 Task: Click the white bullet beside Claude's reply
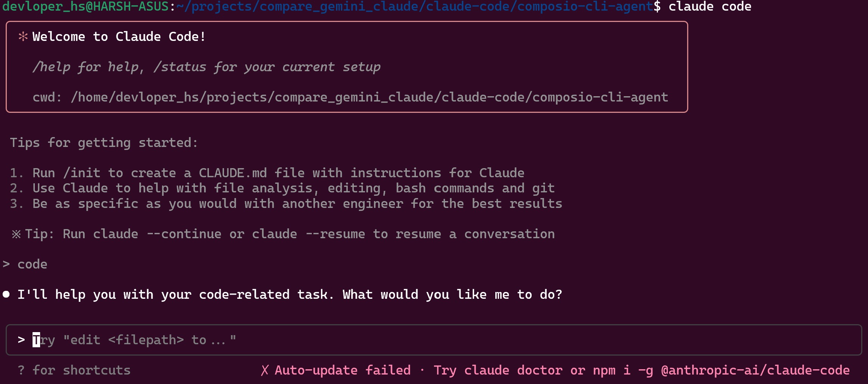(x=6, y=294)
